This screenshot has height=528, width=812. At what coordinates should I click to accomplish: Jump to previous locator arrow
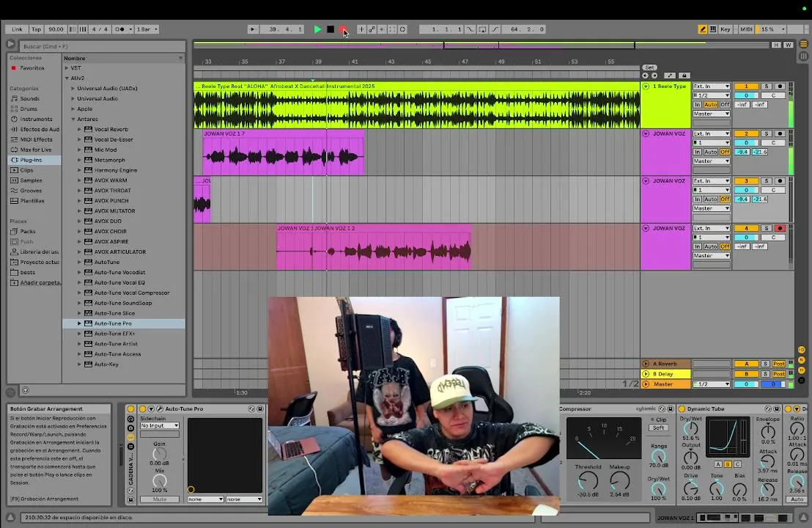[x=645, y=76]
